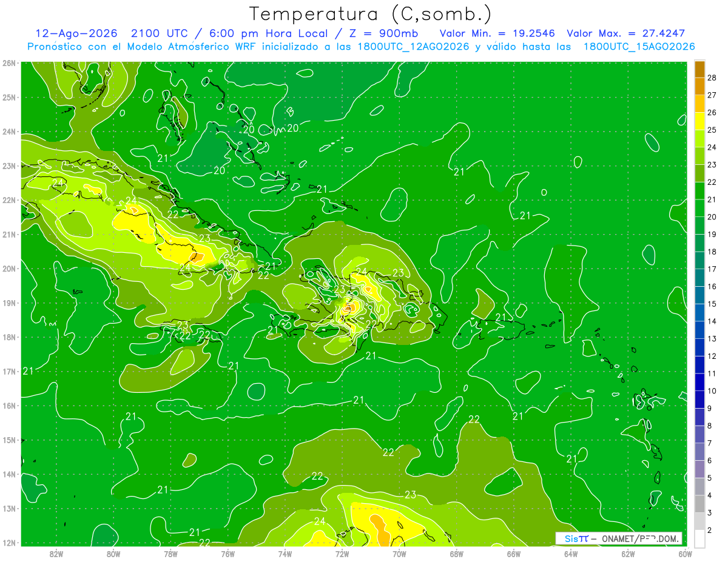The width and height of the screenshot is (728, 562).
Task: Click the "Valor Min. = 19.2546" readout
Action: click(x=497, y=33)
